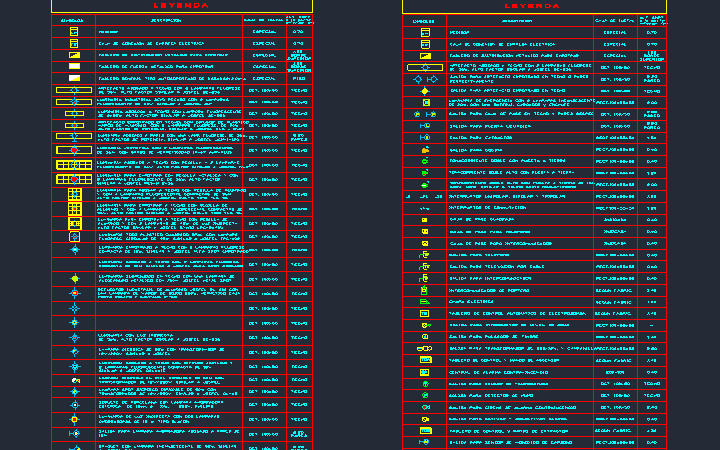Click the first double-grid luminaire symbol, left legend
Image resolution: width=720 pixels, height=450 pixels.
coord(74,164)
